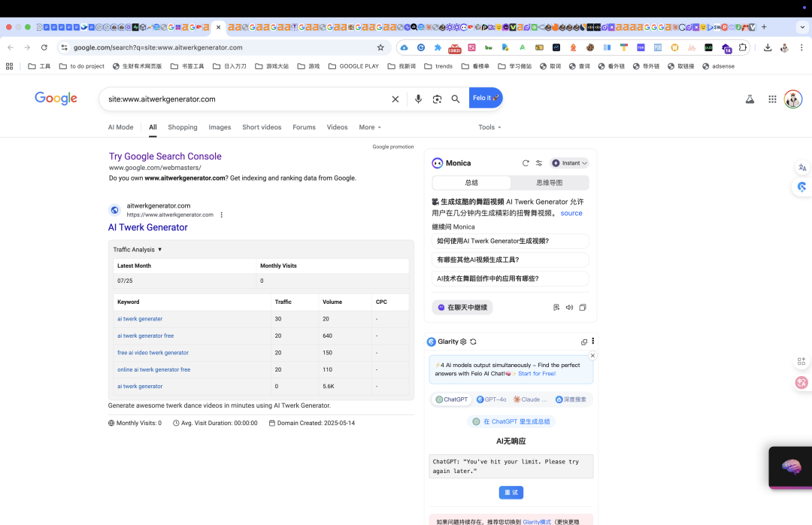Open the AI Twerk Generator result
The image size is (812, 525).
(x=147, y=227)
